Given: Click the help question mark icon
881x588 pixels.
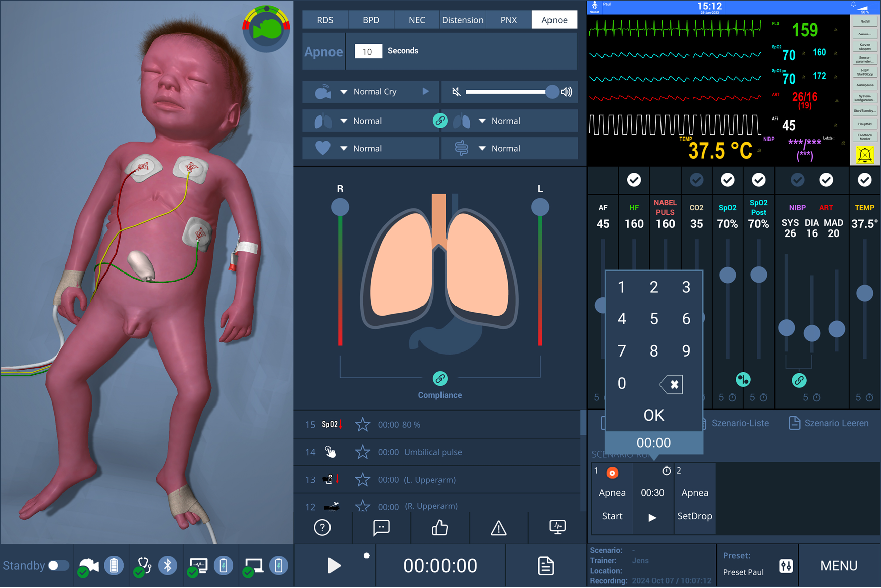Looking at the screenshot, I should pos(322,527).
